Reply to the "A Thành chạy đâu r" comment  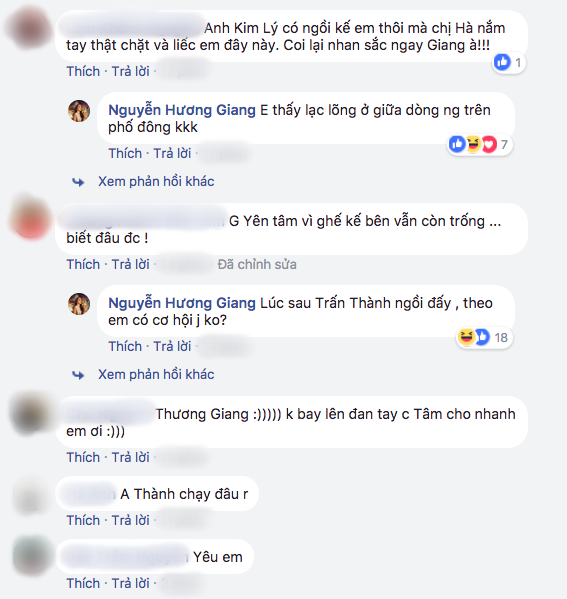(130, 520)
